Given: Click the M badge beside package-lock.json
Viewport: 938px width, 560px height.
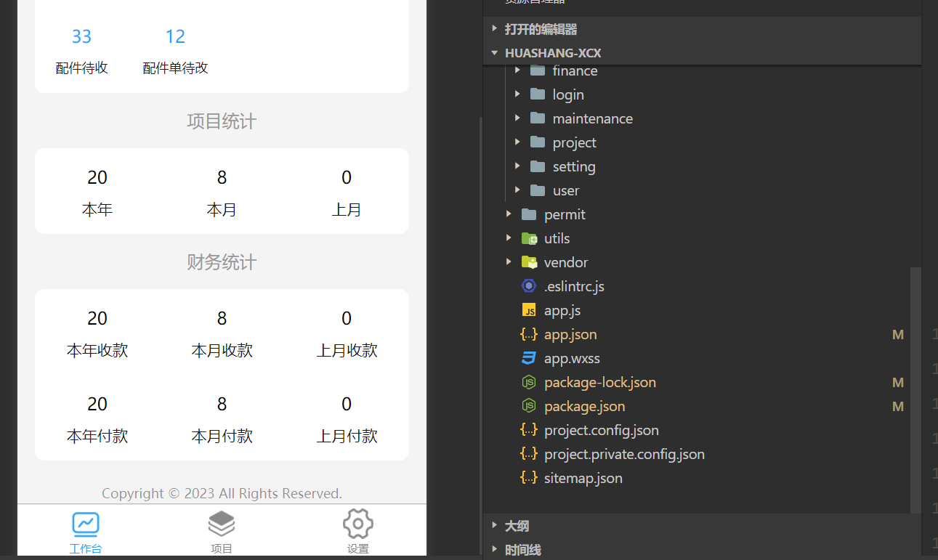Looking at the screenshot, I should (898, 382).
